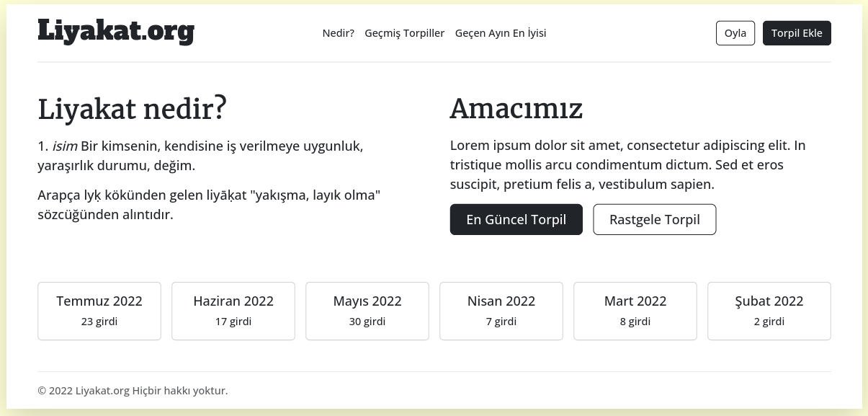This screenshot has height=416, width=868.
Task: Click the Mart 2022 card
Action: coord(635,311)
